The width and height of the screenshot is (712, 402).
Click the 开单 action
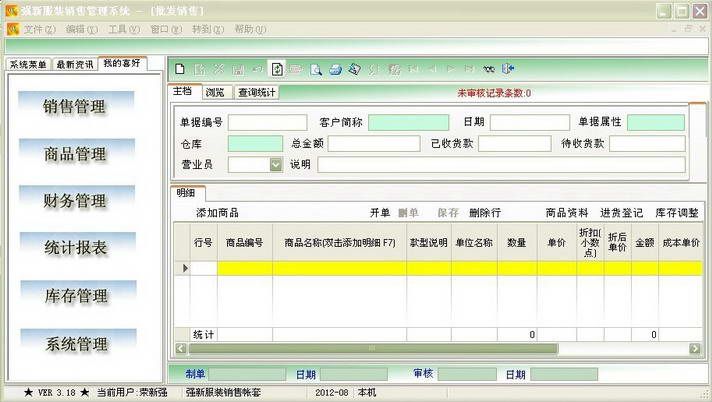(x=380, y=213)
